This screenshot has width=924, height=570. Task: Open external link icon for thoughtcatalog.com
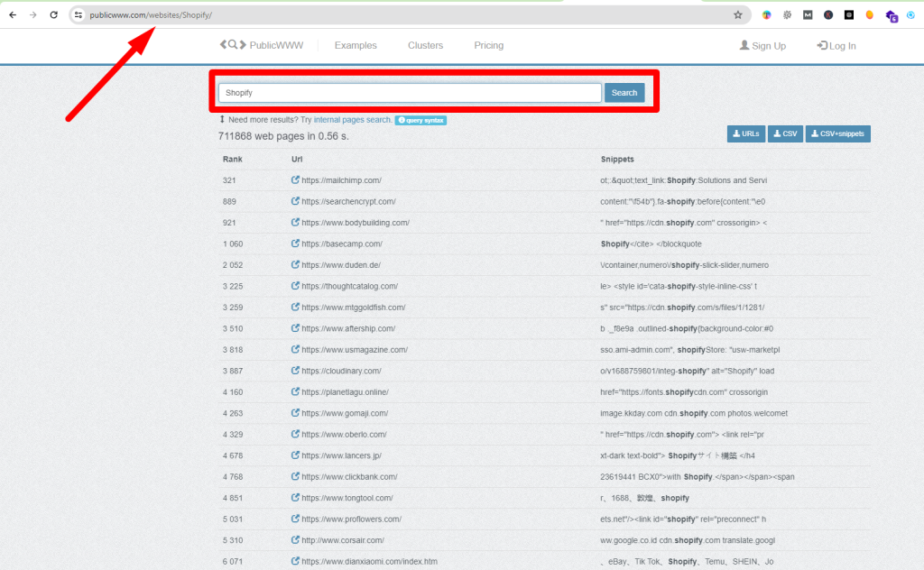(295, 286)
